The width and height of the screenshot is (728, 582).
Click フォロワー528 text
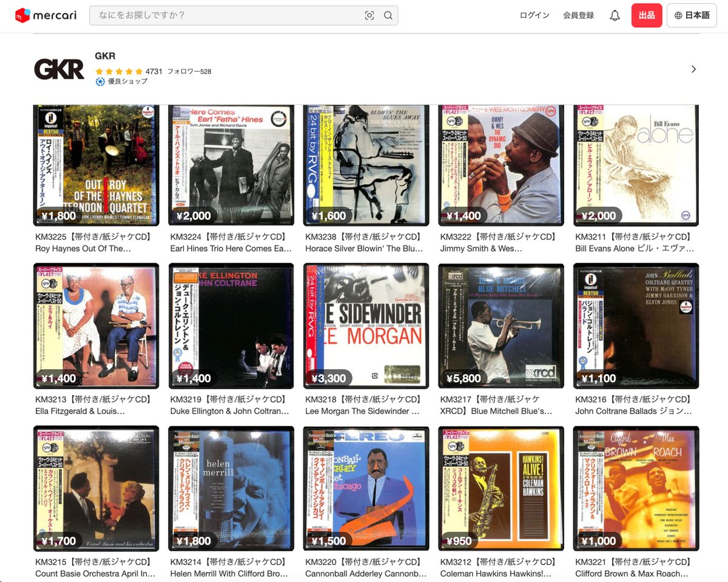coord(189,72)
